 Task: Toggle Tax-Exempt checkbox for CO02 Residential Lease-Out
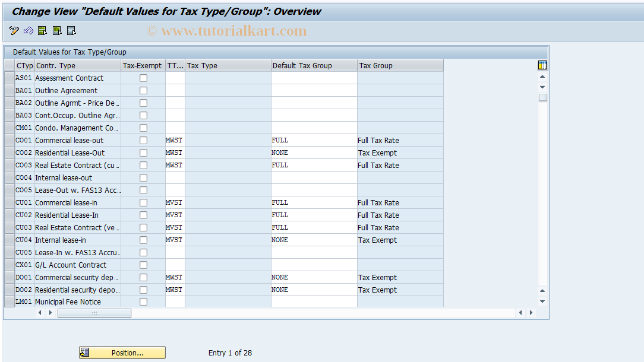143,153
